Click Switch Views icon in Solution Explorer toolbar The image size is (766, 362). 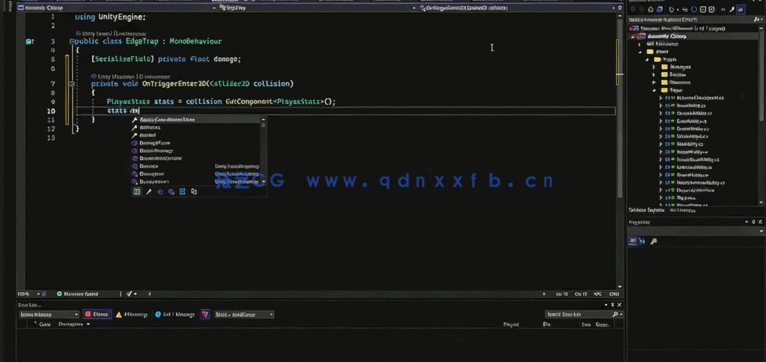[660, 9]
